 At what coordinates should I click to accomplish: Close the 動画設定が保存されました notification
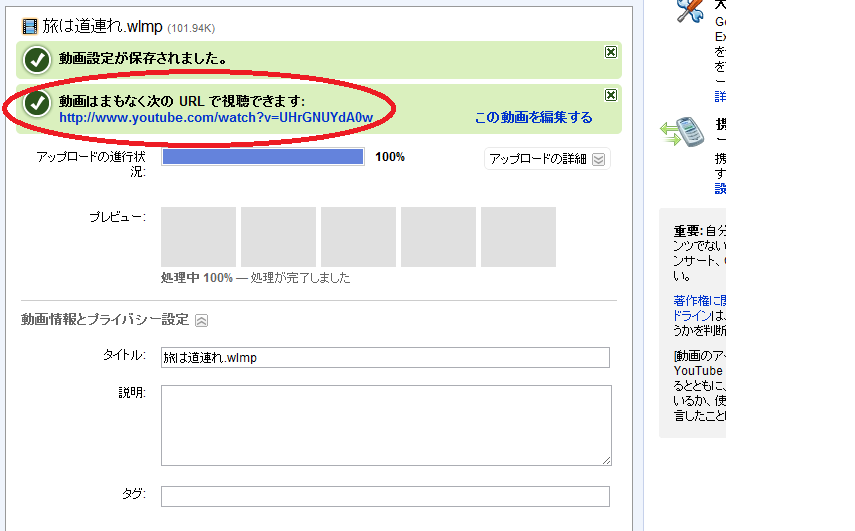click(x=611, y=52)
